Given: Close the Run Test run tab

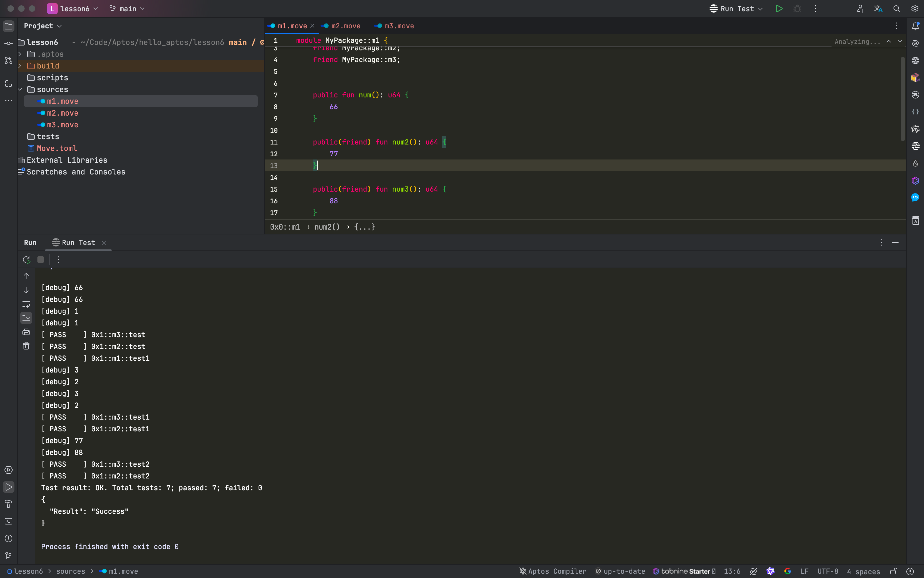Looking at the screenshot, I should coord(104,243).
